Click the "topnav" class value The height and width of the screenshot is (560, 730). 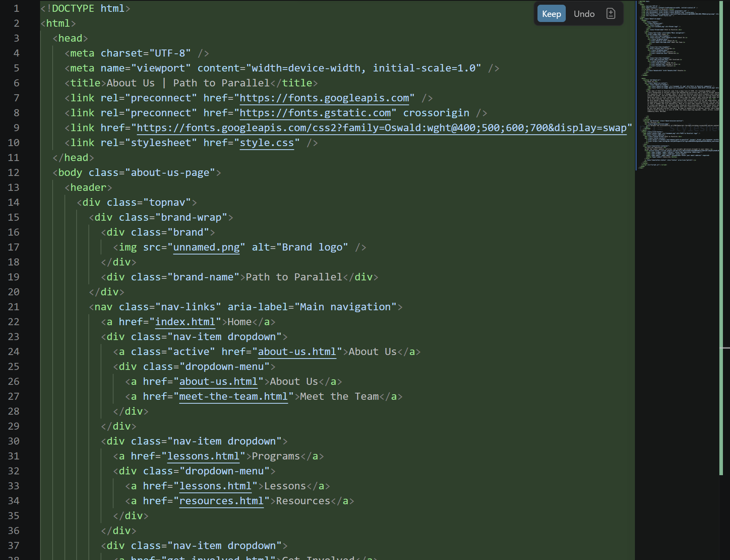[x=167, y=202]
